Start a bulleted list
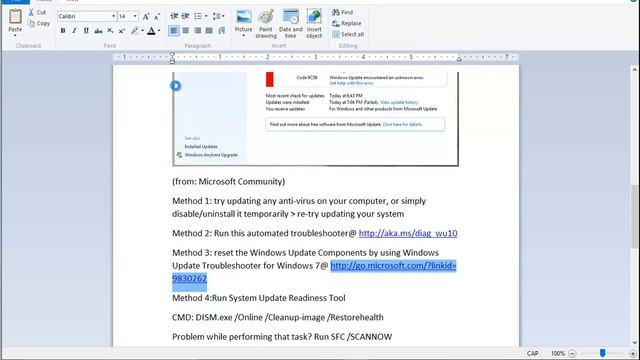640x360 pixels. pyautogui.click(x=198, y=16)
